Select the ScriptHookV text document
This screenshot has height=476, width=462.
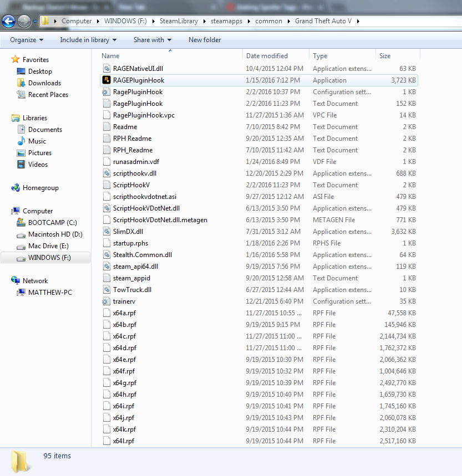tap(259, 185)
